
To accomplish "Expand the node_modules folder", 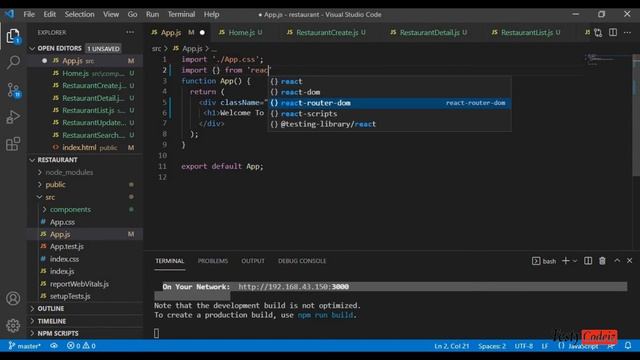I will coord(40,172).
